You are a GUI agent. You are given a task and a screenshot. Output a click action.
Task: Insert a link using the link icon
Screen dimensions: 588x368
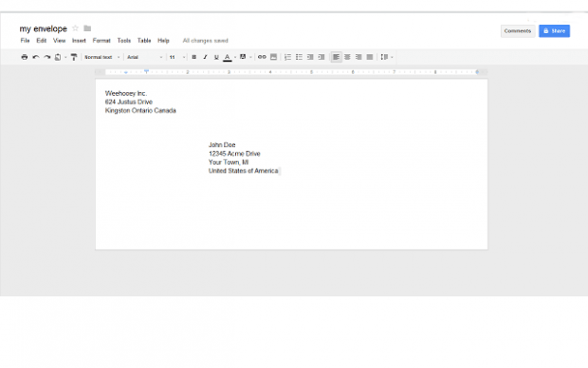pos(262,57)
